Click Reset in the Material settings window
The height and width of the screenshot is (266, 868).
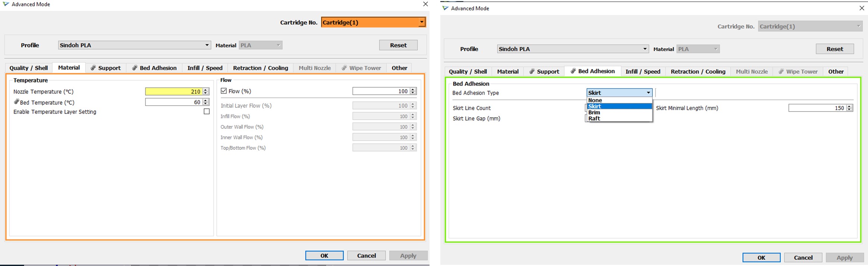(398, 45)
